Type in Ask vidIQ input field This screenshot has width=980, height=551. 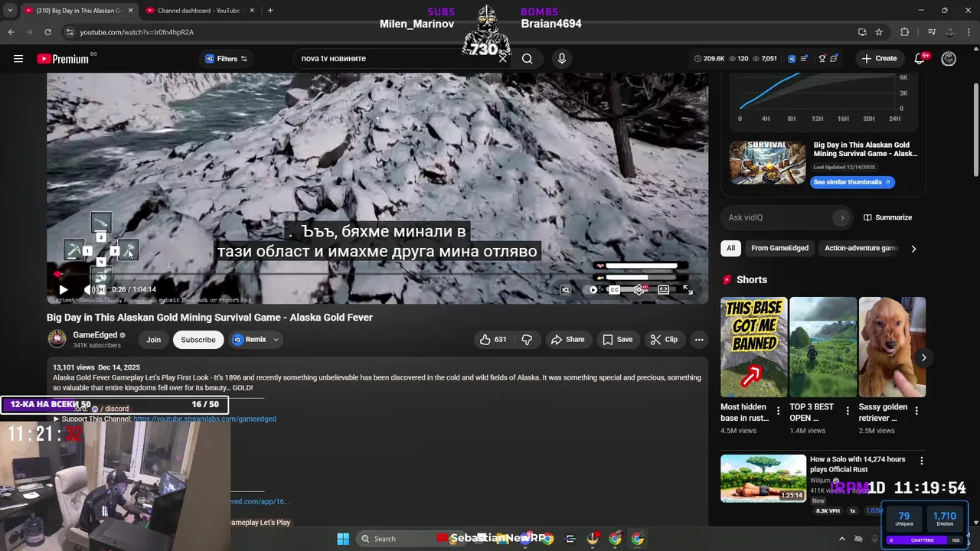(779, 217)
